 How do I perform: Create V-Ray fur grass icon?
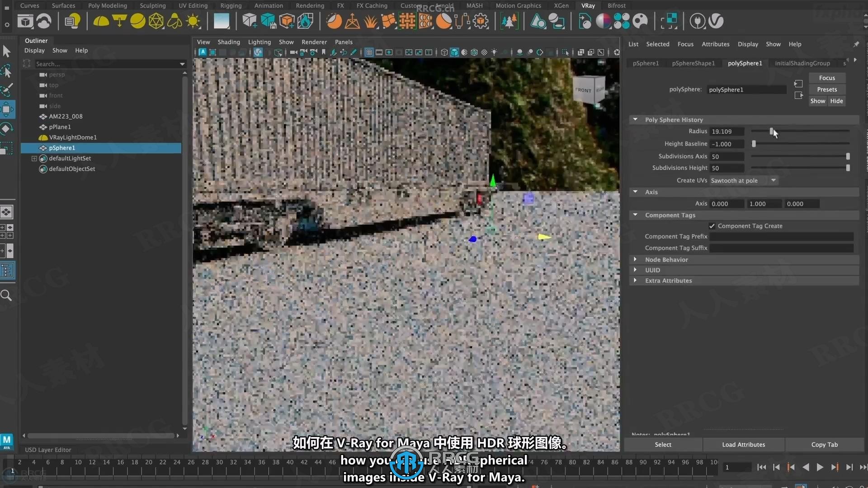point(371,21)
